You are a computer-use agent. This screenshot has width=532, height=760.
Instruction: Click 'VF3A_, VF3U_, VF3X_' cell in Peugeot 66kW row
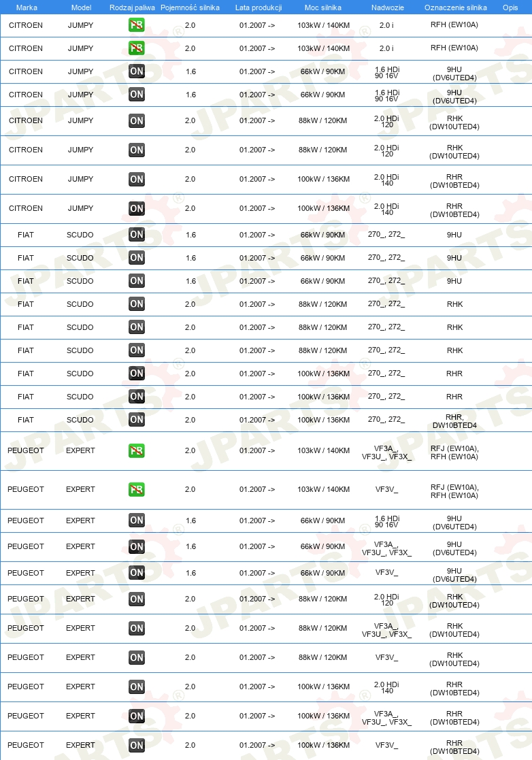[x=386, y=548]
